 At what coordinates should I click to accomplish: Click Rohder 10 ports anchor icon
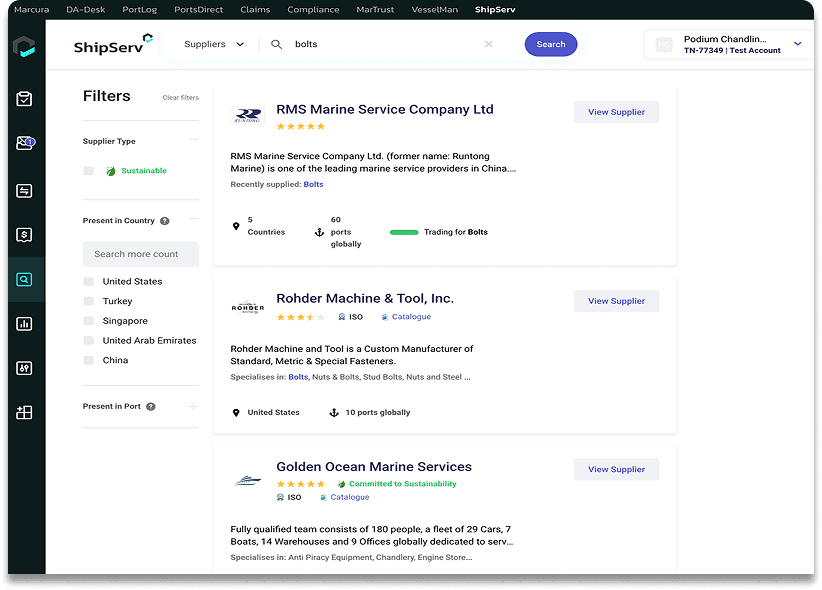point(334,413)
